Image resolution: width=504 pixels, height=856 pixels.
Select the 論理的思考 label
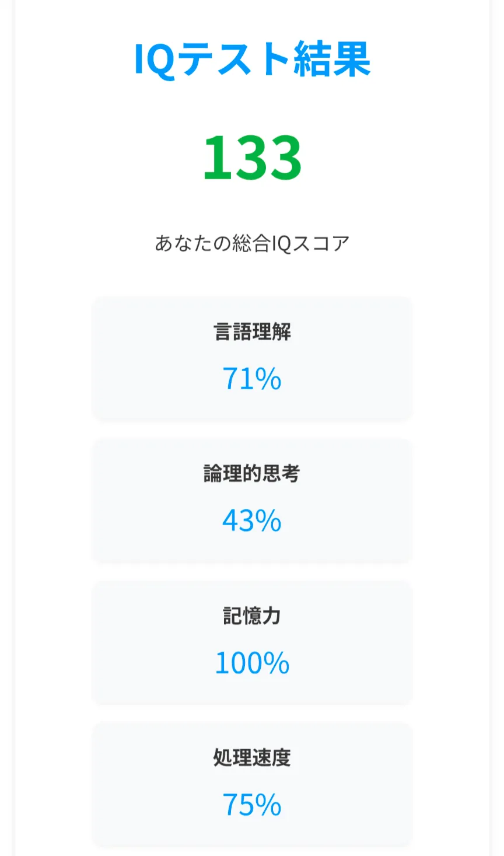(252, 474)
